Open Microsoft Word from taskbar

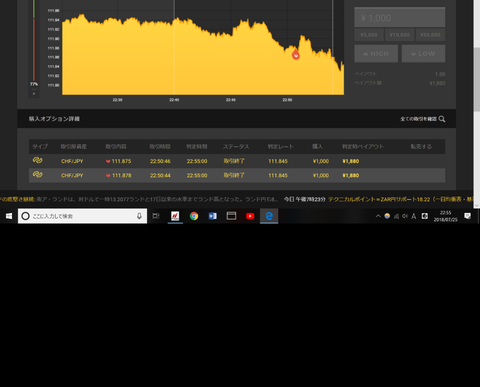[213, 216]
